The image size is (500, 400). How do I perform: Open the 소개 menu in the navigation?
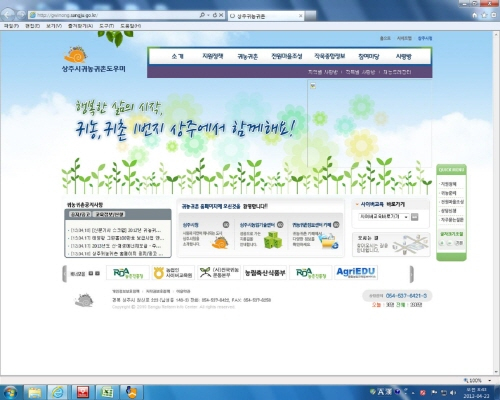[177, 56]
